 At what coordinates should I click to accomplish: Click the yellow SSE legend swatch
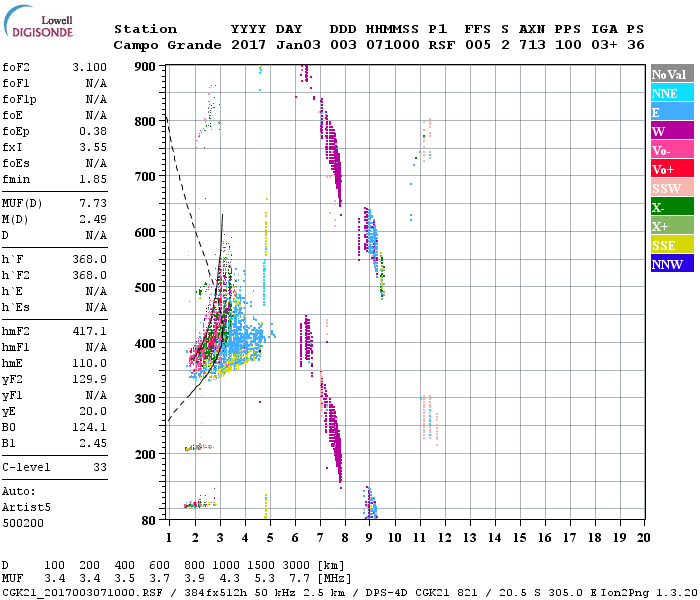pos(672,245)
